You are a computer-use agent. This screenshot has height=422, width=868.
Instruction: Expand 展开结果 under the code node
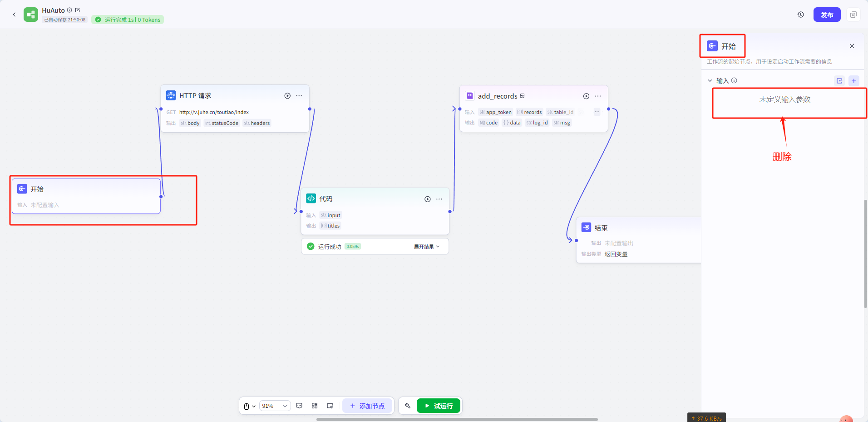[x=426, y=247]
